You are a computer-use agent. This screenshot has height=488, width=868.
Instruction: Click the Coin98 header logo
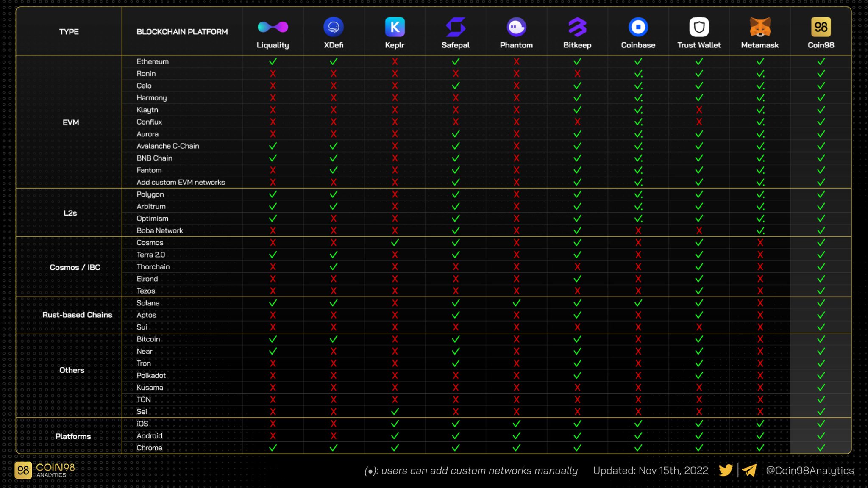821,28
